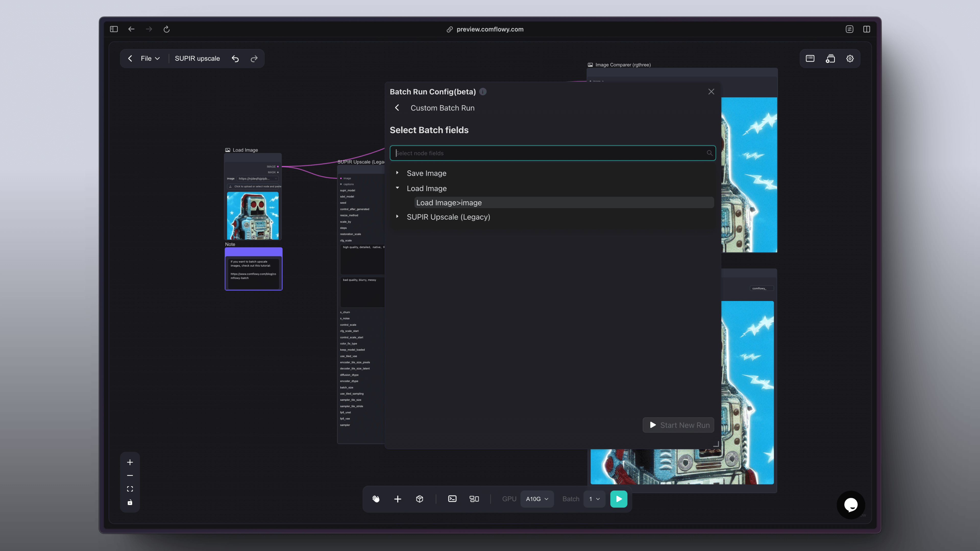Undo the last canvas action
The image size is (980, 551).
[235, 59]
